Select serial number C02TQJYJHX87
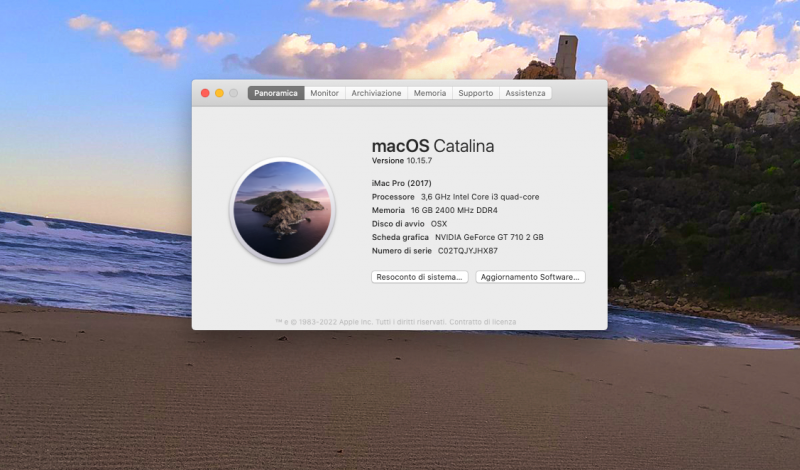 click(x=468, y=251)
